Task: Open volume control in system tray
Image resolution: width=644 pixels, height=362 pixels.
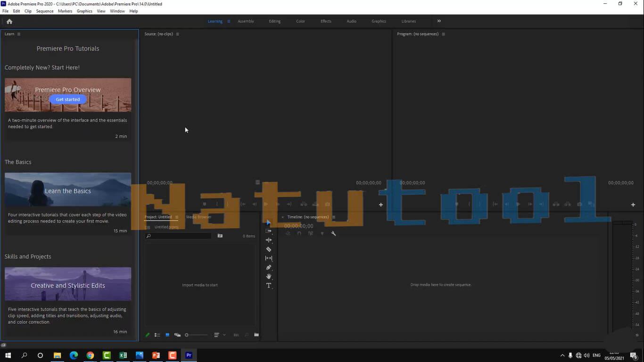Action: pyautogui.click(x=586, y=355)
